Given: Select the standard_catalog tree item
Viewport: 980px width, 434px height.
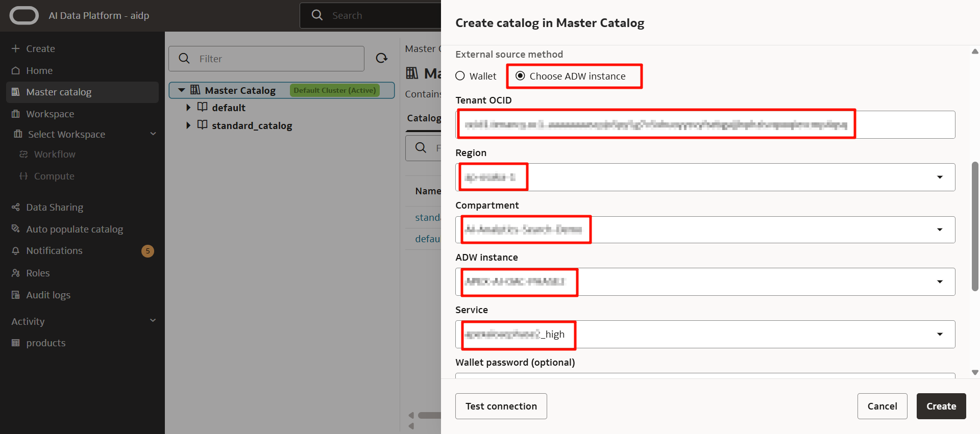Looking at the screenshot, I should pos(252,125).
